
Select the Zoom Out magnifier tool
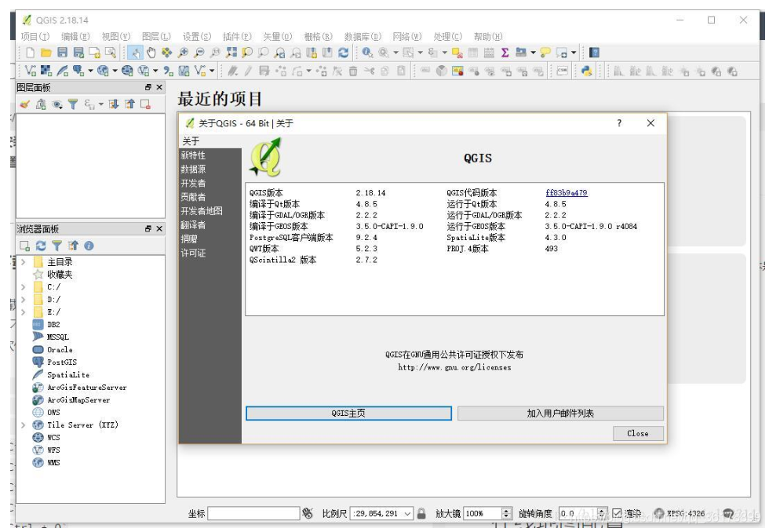199,53
